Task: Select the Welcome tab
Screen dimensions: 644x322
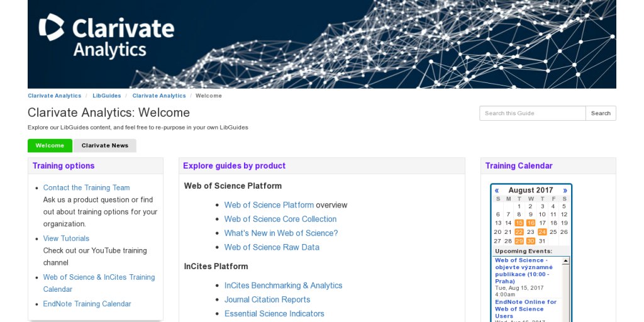Action: 50,145
